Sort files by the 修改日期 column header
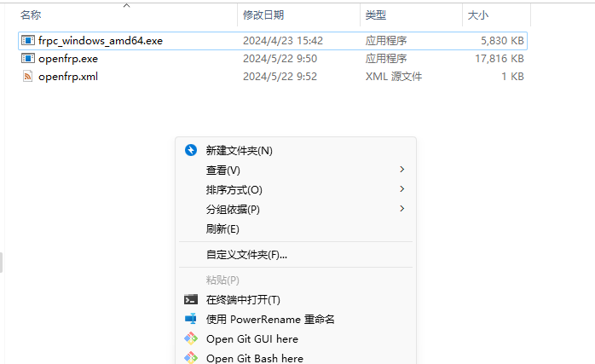Image resolution: width=595 pixels, height=364 pixels. point(263,15)
